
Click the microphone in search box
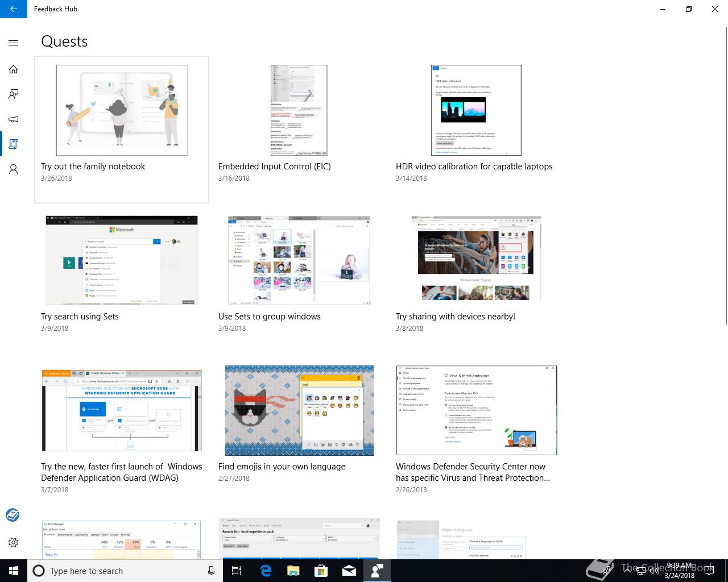[211, 571]
